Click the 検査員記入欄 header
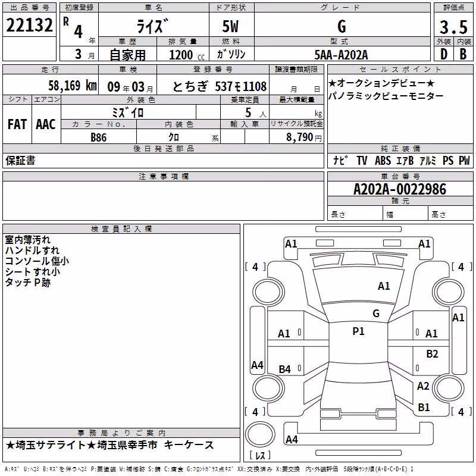Screen dimensions: 476x476 (121, 229)
